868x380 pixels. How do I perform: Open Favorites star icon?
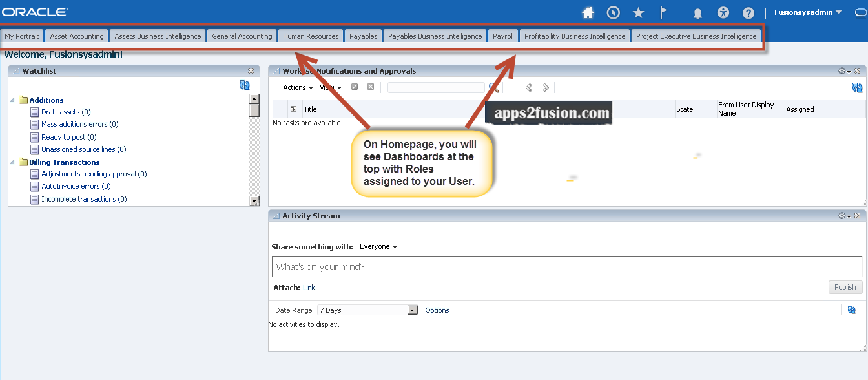point(639,13)
